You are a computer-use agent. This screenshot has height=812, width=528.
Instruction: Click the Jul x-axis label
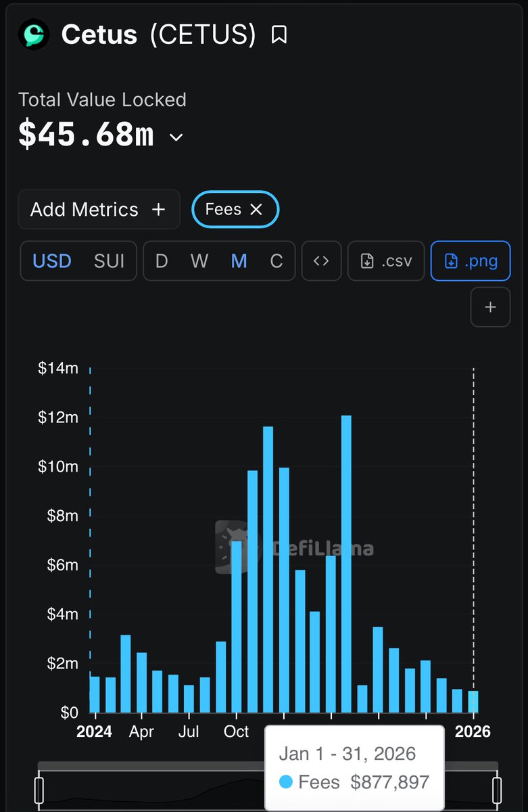pyautogui.click(x=189, y=731)
